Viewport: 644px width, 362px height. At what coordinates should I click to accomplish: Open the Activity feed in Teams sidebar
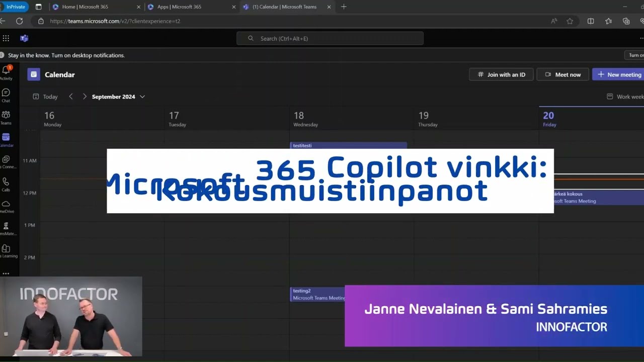coord(6,73)
